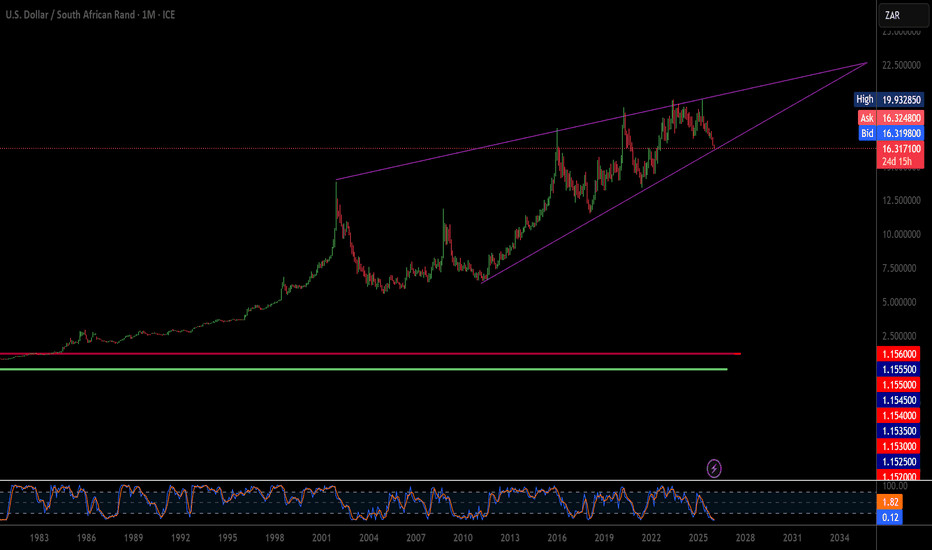932x550 pixels.
Task: Click the purple lightning bolt icon
Action: coord(715,467)
